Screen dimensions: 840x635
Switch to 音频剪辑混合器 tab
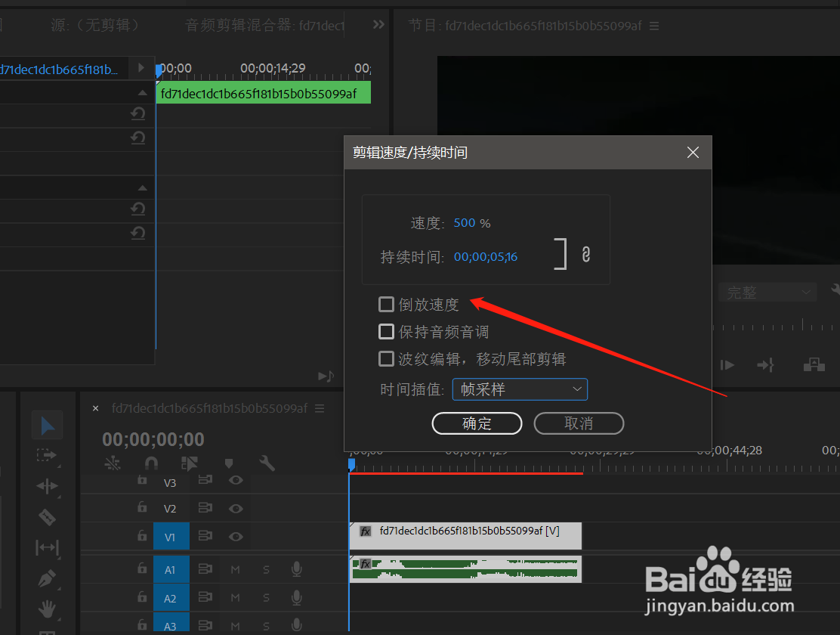click(264, 25)
